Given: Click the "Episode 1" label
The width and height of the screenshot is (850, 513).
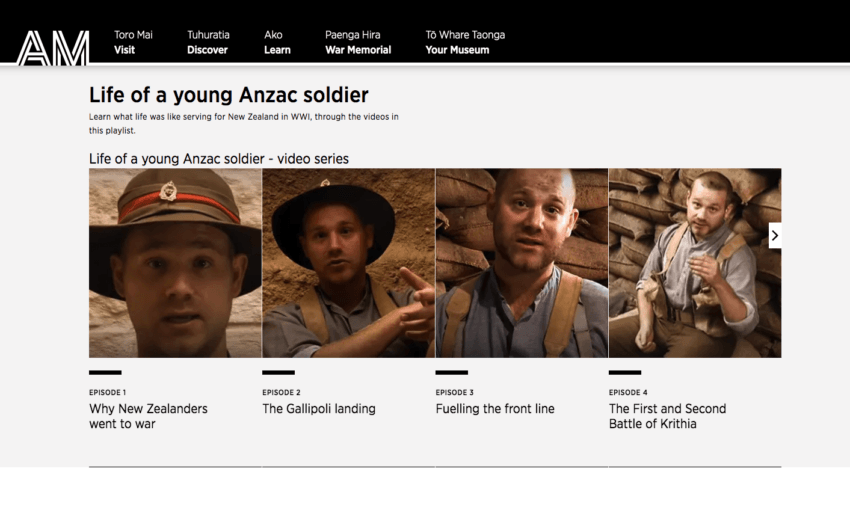Looking at the screenshot, I should tap(108, 393).
